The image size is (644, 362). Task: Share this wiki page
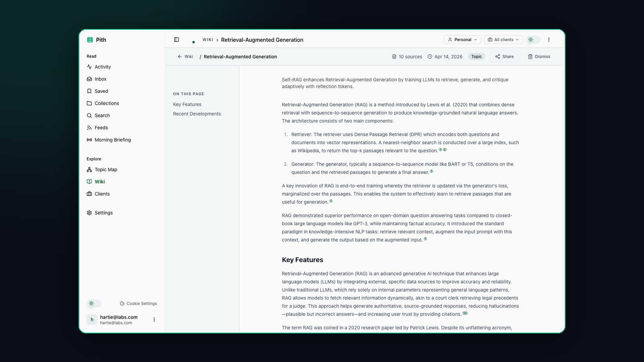504,57
